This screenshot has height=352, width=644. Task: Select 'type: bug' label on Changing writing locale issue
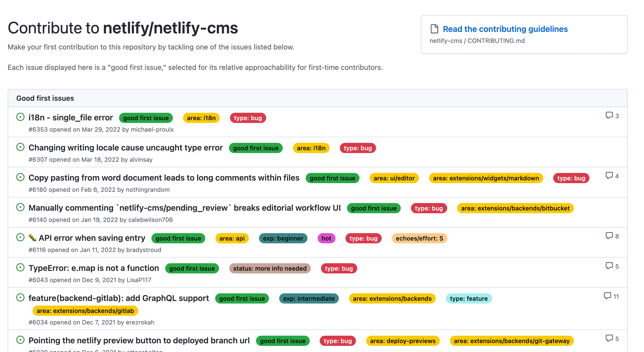point(358,148)
